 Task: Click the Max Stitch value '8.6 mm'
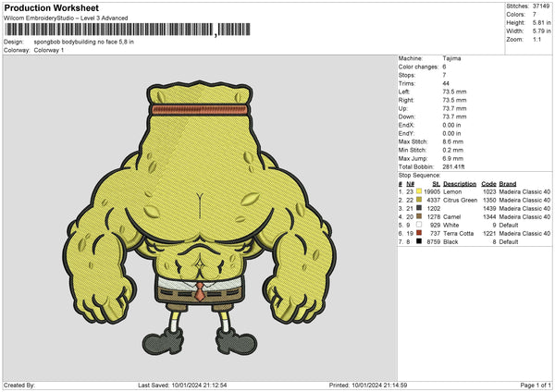pos(452,141)
